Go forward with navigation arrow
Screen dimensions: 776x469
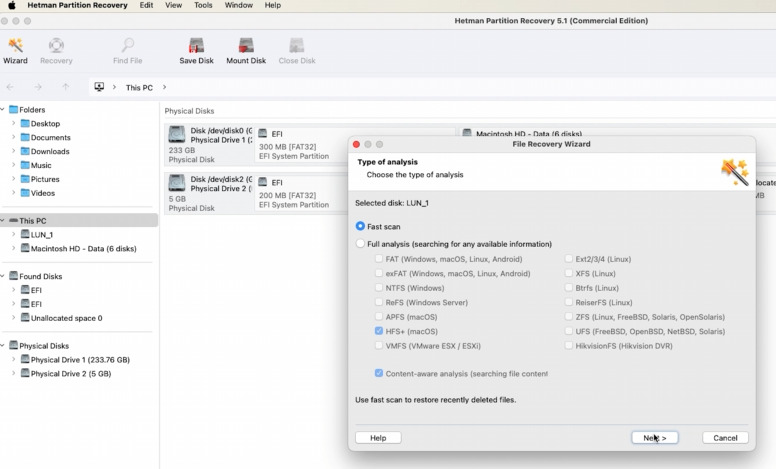point(38,87)
